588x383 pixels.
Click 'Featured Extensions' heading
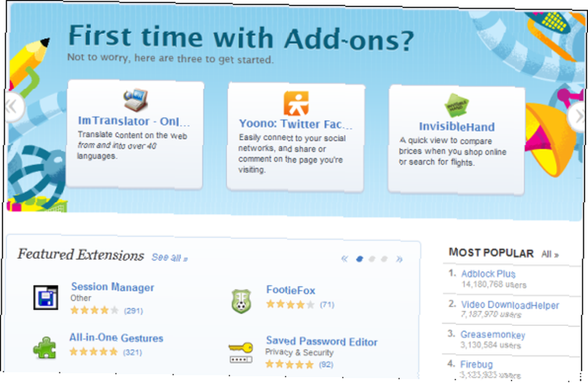pos(81,255)
